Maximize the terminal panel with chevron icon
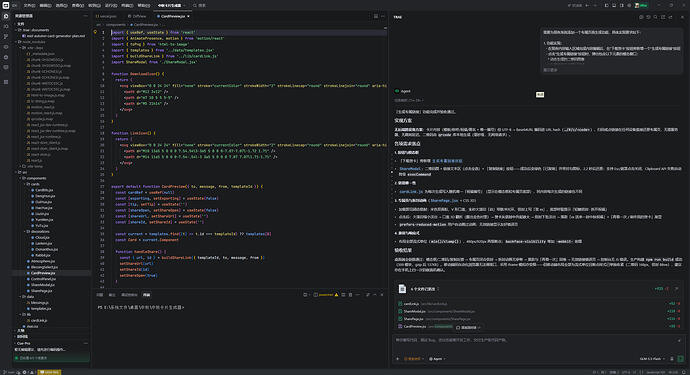Image resolution: width=690 pixels, height=375 pixels. (374, 294)
